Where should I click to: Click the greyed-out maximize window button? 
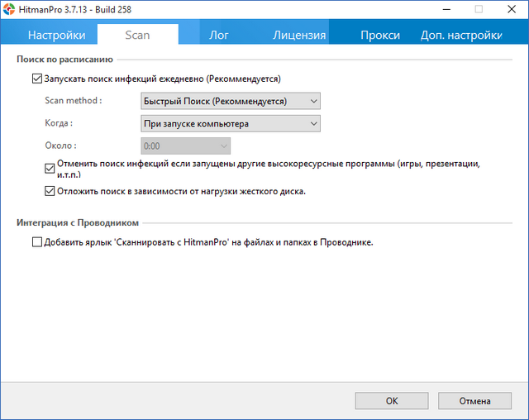coord(479,9)
